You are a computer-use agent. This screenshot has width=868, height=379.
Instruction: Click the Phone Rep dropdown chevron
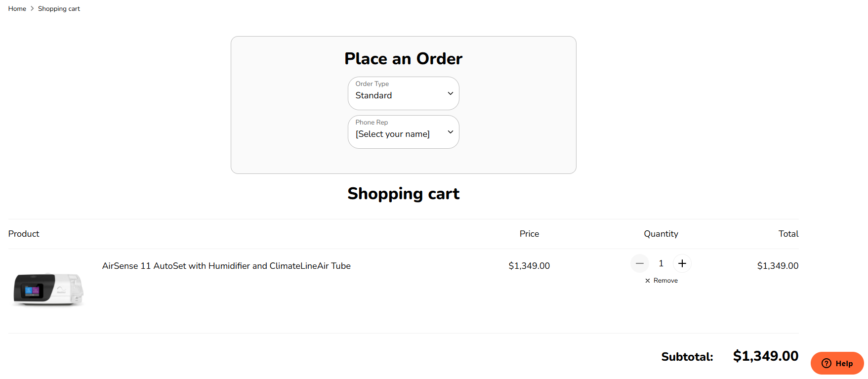coord(450,132)
